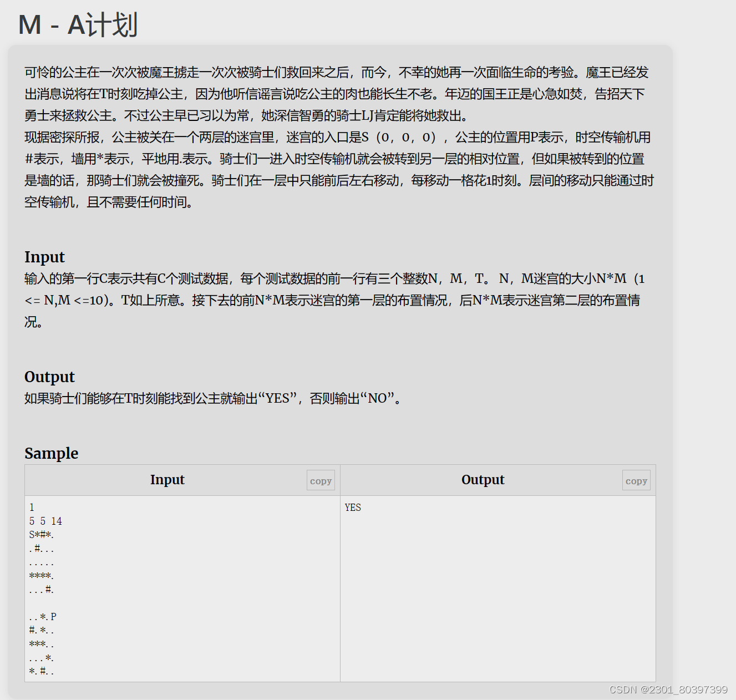Click the '#.*..' maze row
This screenshot has height=700, width=736.
(x=42, y=630)
